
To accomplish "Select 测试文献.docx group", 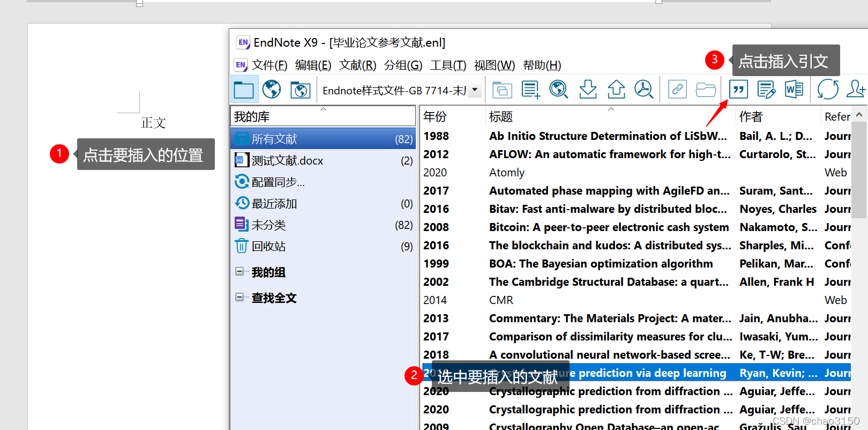I will (x=323, y=160).
